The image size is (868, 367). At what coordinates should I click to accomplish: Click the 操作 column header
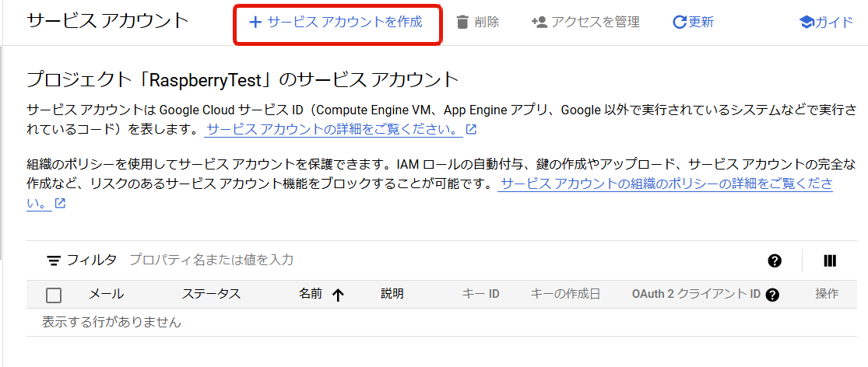tap(827, 294)
